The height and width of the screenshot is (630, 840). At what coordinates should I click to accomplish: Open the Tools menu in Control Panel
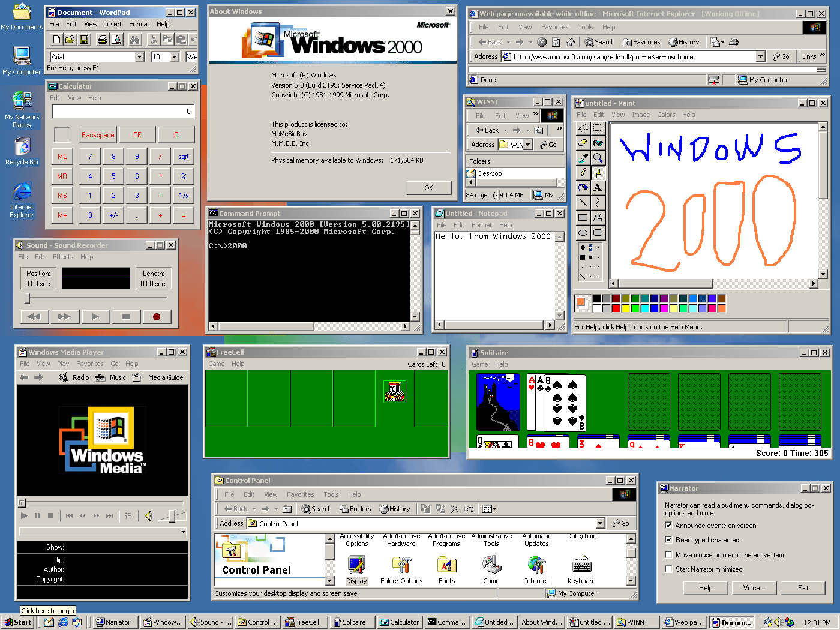(x=331, y=494)
